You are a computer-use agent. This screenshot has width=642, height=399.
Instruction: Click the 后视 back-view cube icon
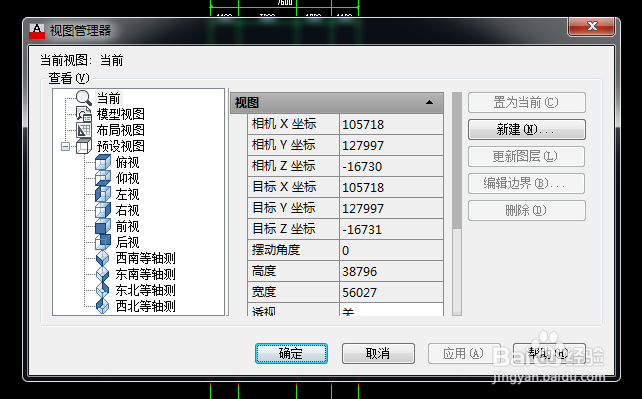click(x=103, y=242)
